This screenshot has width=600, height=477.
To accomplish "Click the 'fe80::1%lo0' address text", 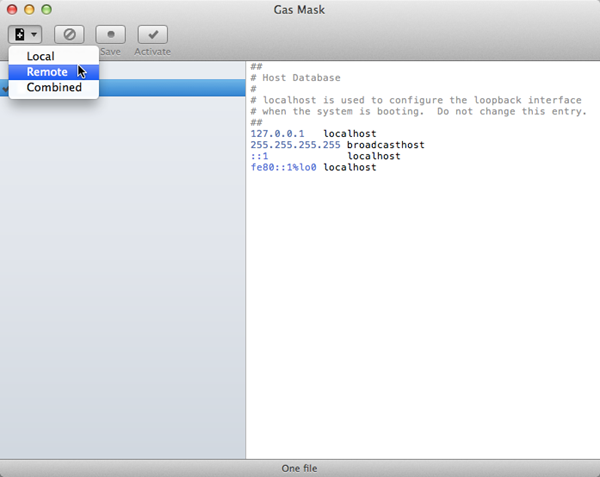I will (284, 167).
